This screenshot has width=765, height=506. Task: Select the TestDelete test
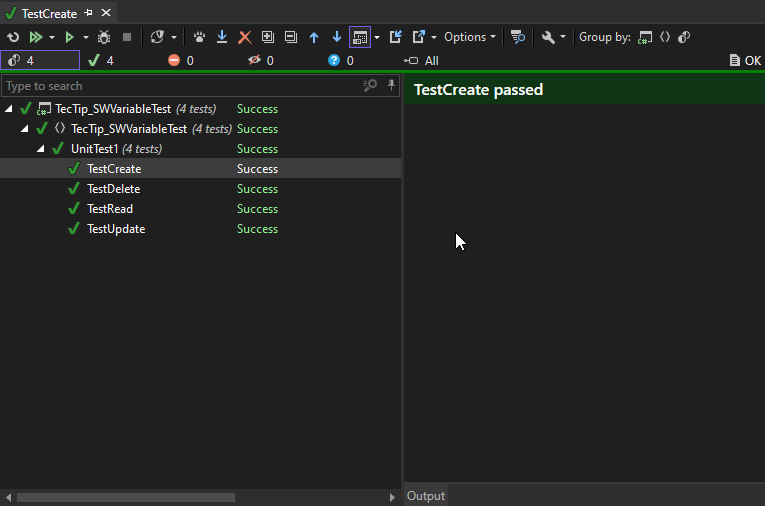(x=201, y=189)
